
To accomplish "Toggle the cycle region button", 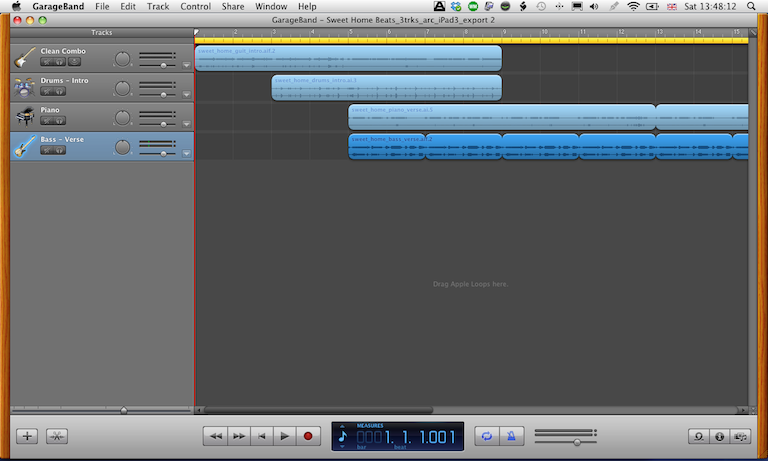I will (x=487, y=436).
